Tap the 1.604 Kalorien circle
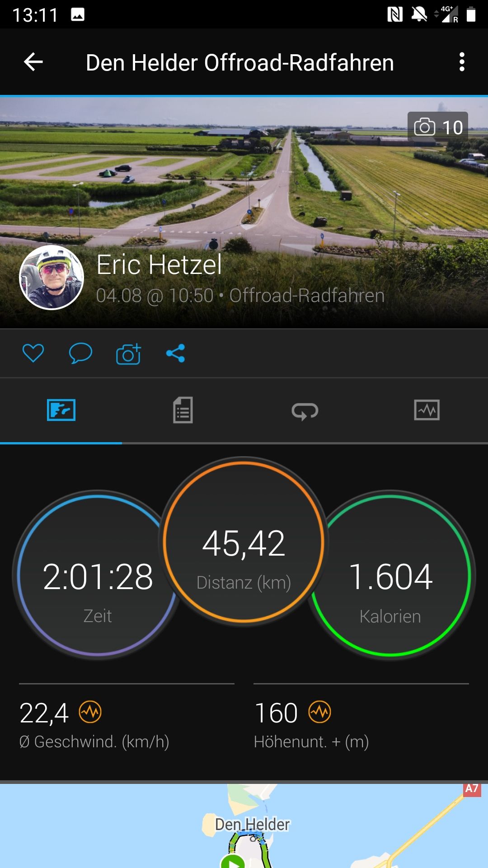Image resolution: width=488 pixels, height=868 pixels. click(390, 575)
